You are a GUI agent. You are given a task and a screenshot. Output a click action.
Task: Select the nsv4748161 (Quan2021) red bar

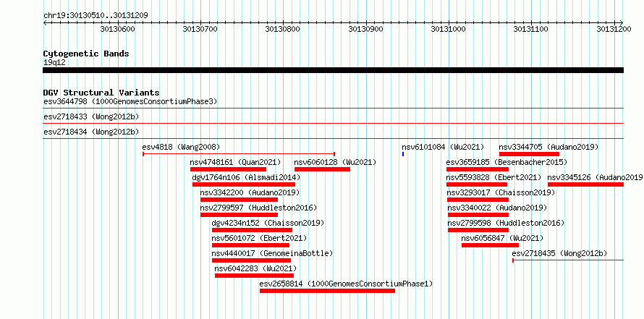[228, 169]
